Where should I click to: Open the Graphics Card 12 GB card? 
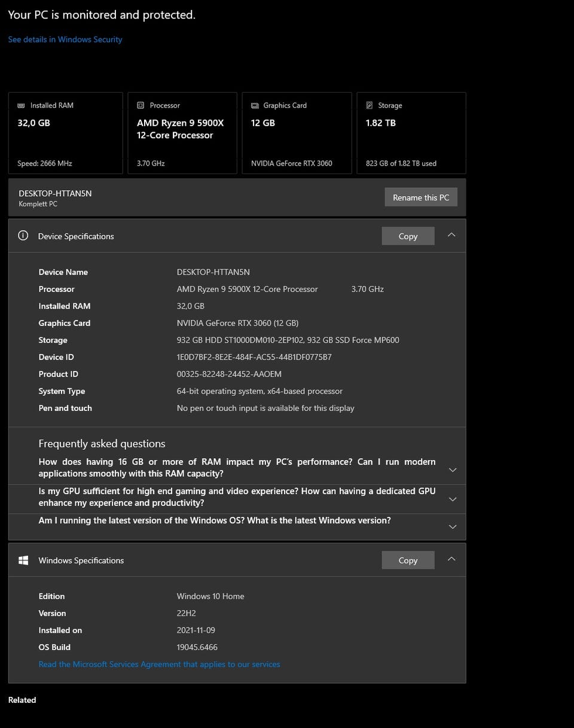[297, 133]
